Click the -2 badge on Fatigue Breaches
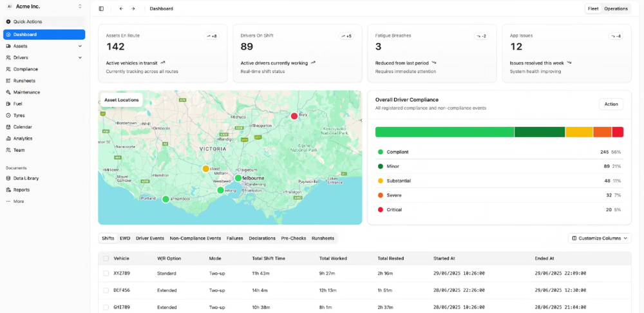644x313 pixels. [x=481, y=36]
